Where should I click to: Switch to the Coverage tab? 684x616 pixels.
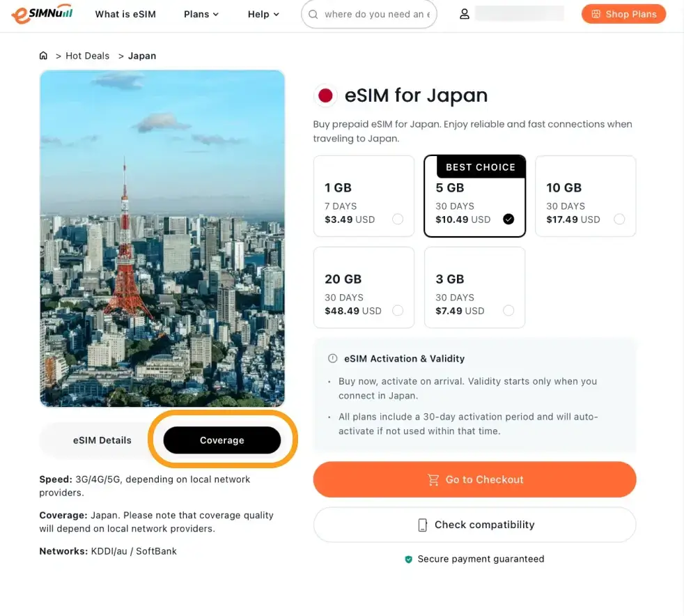pyautogui.click(x=221, y=440)
